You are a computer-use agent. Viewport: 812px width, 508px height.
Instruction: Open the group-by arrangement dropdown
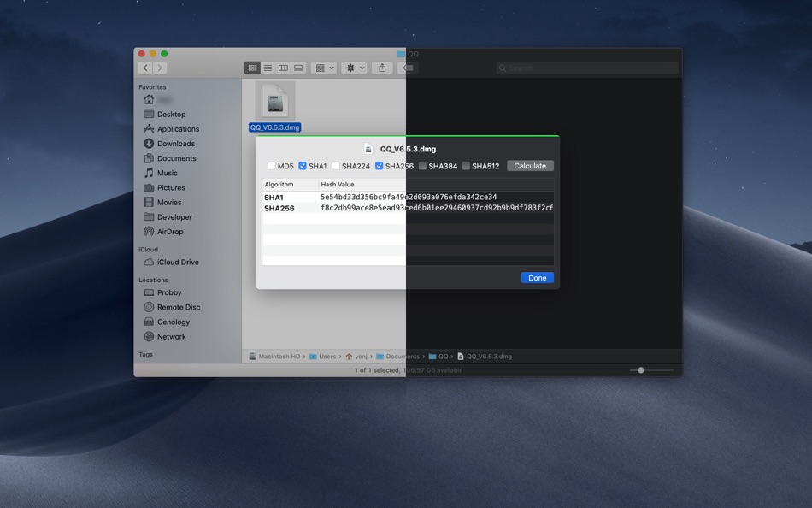[x=324, y=68]
